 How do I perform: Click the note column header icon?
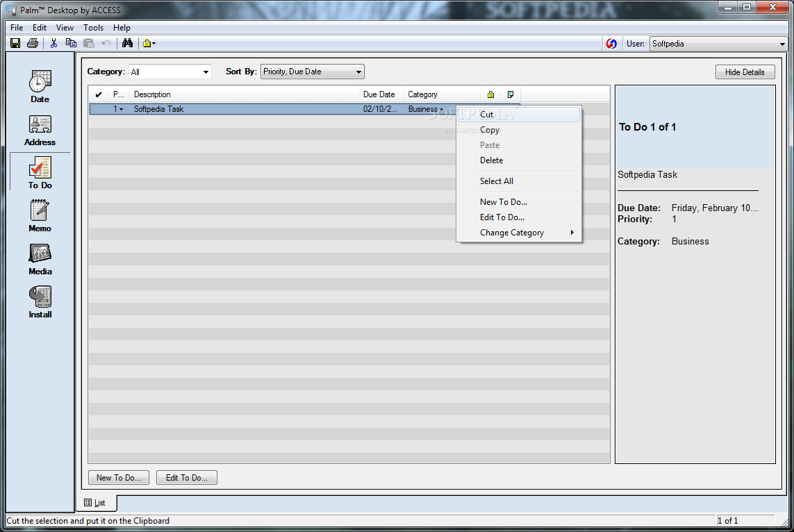(511, 94)
